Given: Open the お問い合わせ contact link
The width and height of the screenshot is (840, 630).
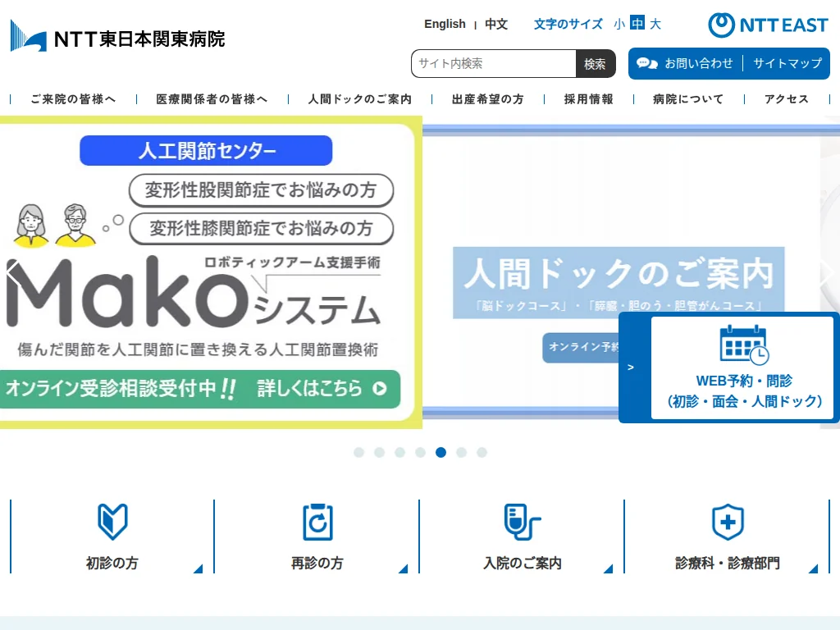Looking at the screenshot, I should coord(699,63).
